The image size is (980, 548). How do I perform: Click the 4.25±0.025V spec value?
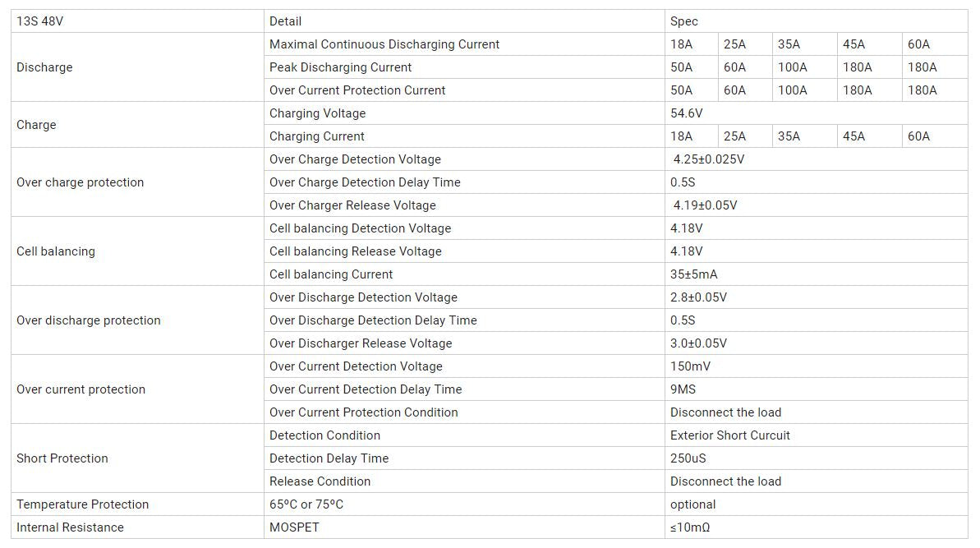pos(709,159)
